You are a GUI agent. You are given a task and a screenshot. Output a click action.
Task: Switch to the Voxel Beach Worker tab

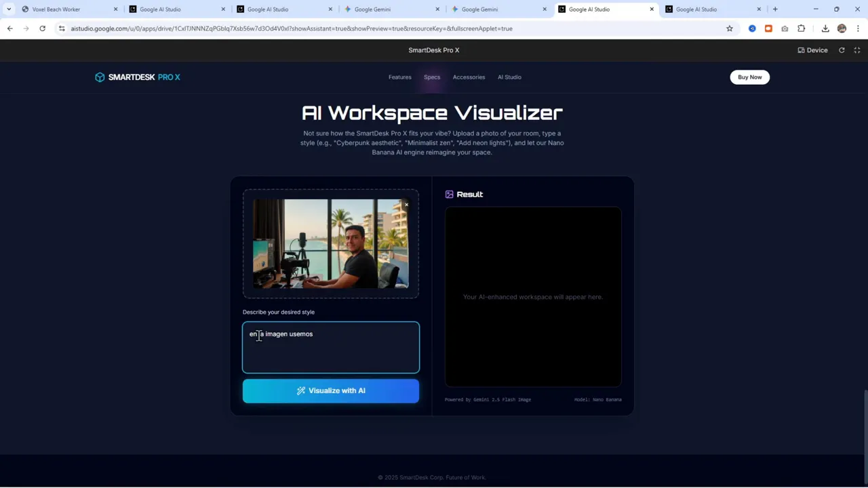(x=56, y=9)
